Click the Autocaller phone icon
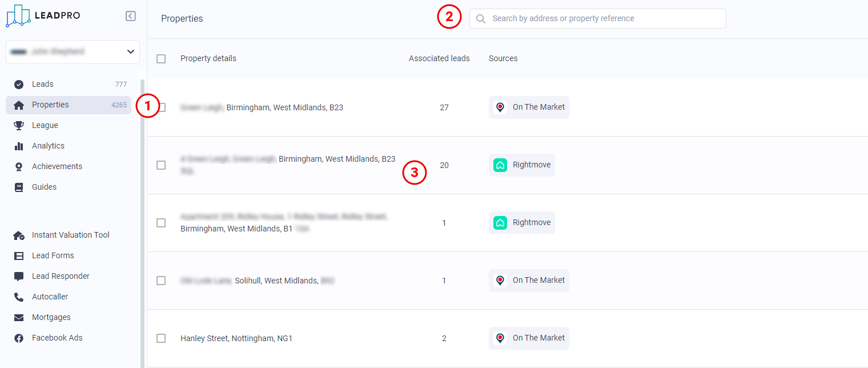This screenshot has width=868, height=368. 19,297
